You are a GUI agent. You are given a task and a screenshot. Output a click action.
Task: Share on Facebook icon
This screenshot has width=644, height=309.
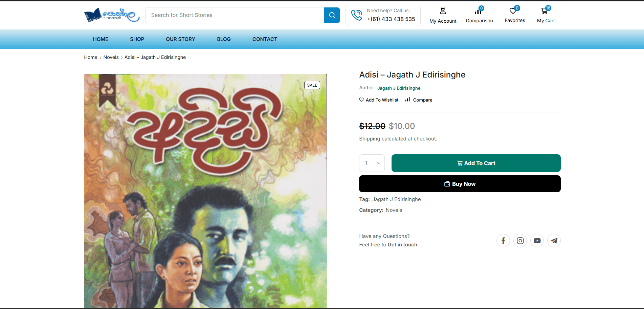(x=503, y=241)
